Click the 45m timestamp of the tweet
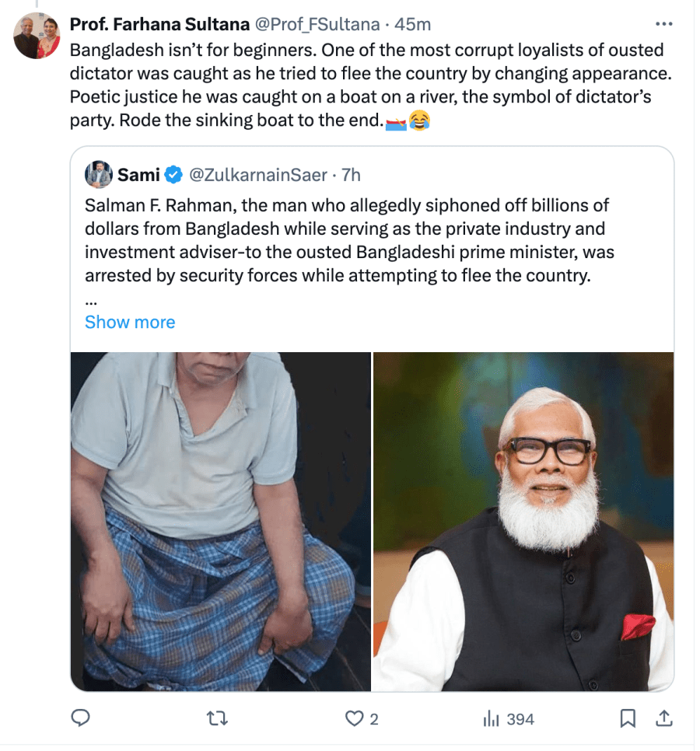700x751 pixels. click(x=413, y=24)
